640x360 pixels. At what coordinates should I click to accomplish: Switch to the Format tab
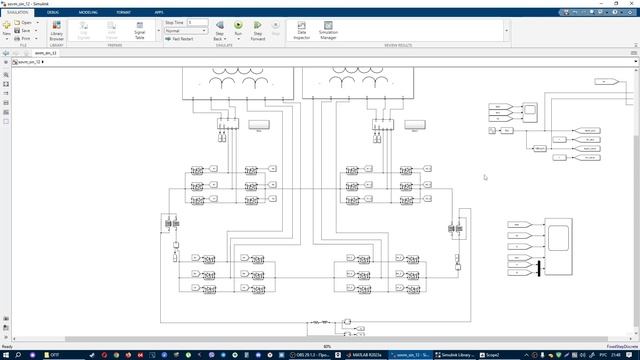(123, 12)
